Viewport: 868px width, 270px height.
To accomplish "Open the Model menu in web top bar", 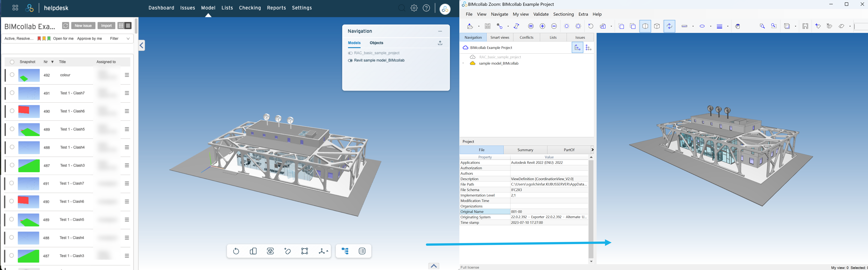I will 208,8.
